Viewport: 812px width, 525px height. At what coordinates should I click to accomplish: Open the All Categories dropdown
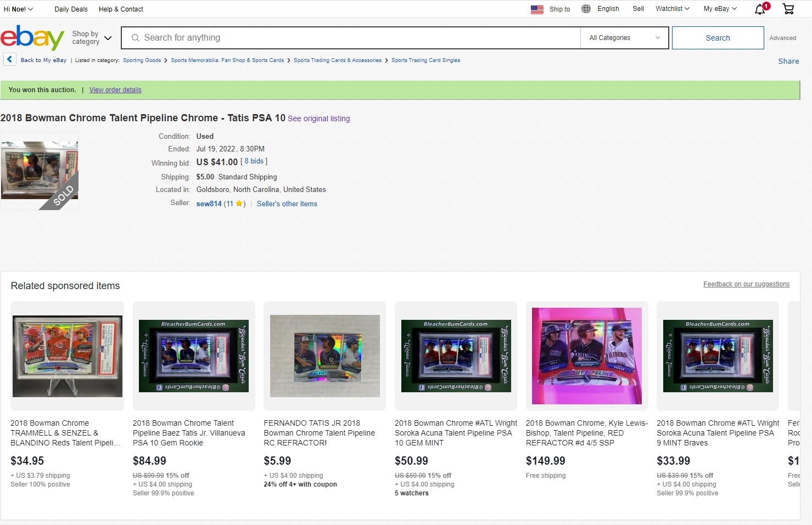(x=624, y=38)
